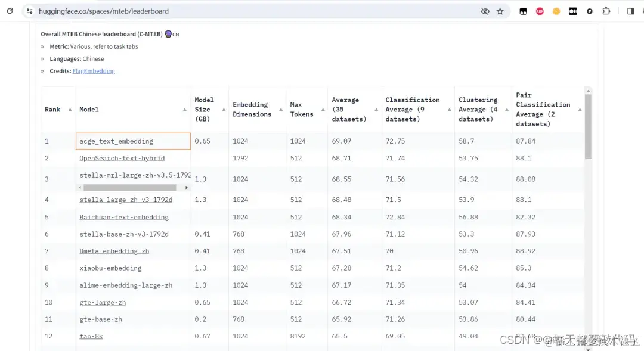Click the crossed-out eye icon in address bar
Viewport: 644px width, 351px height.
tap(485, 11)
